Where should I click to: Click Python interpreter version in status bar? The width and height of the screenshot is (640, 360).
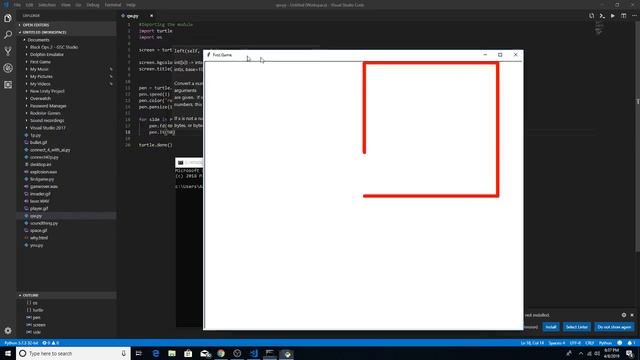21,343
